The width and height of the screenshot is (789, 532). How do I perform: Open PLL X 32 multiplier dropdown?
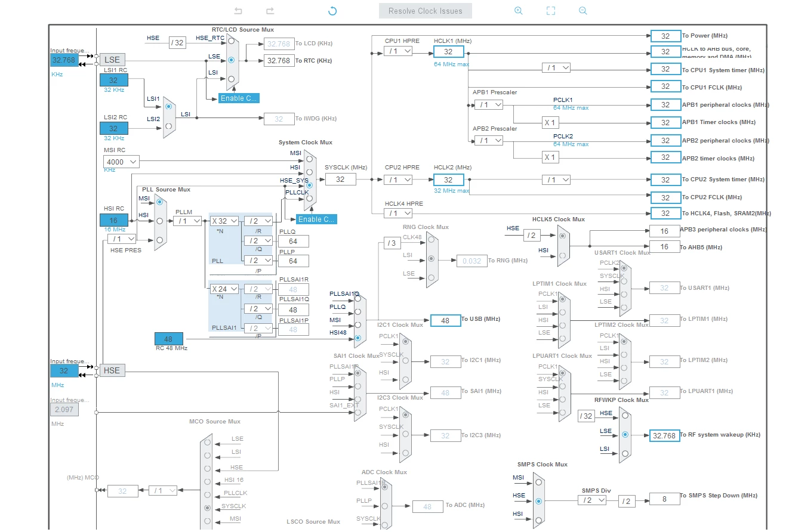click(x=224, y=221)
